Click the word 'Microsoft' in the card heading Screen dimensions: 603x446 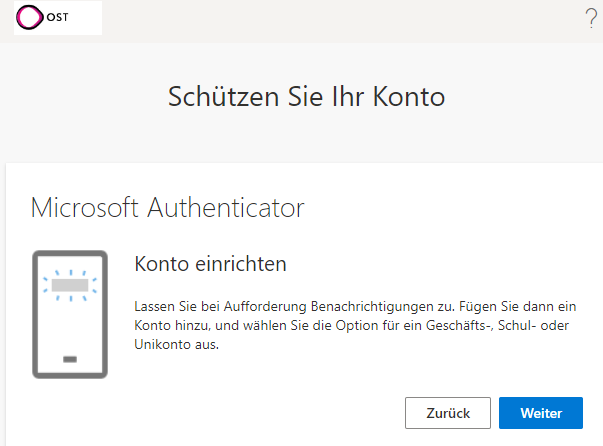(87, 208)
